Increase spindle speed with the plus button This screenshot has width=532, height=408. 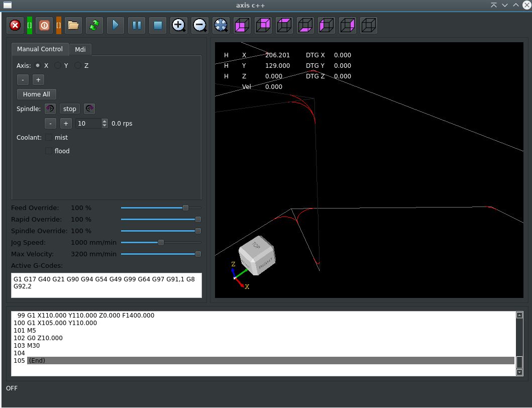click(66, 123)
